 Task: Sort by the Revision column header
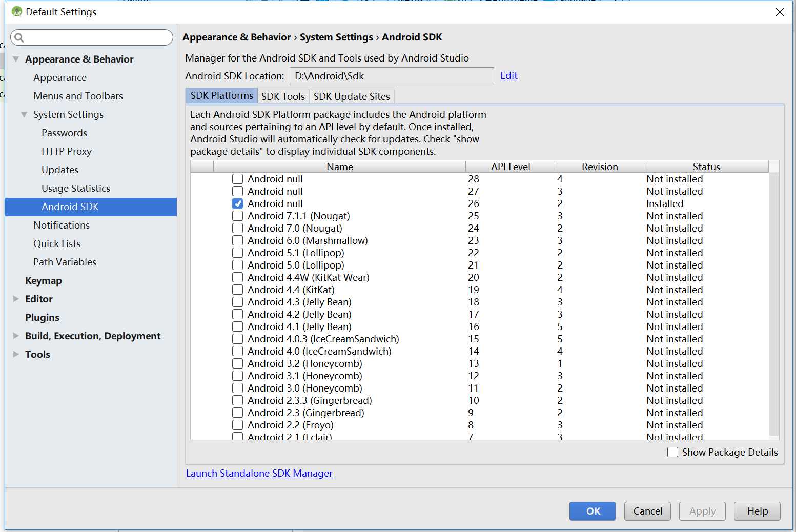(599, 167)
